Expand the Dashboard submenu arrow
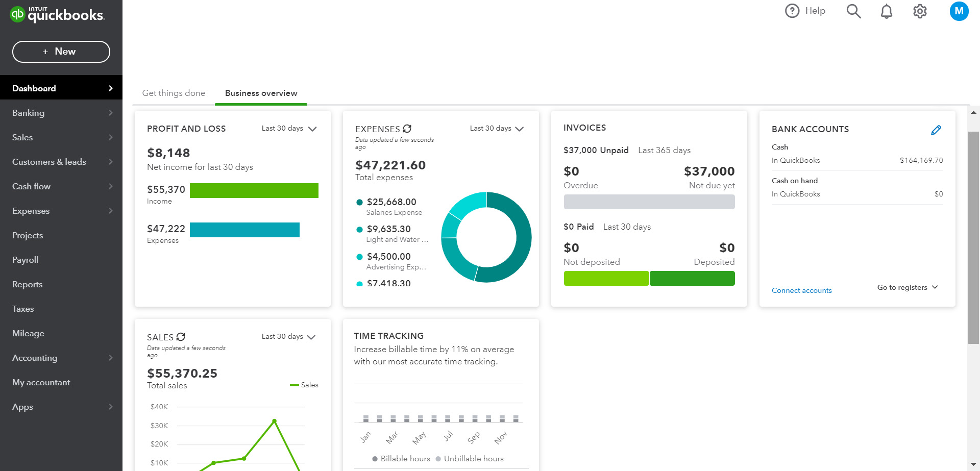The height and width of the screenshot is (471, 980). click(111, 88)
